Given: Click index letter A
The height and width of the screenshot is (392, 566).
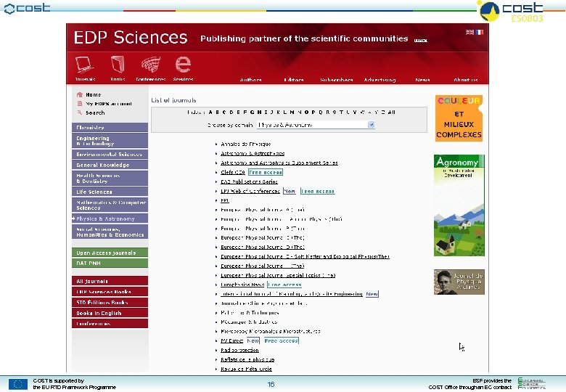Looking at the screenshot, I should tap(210, 113).
